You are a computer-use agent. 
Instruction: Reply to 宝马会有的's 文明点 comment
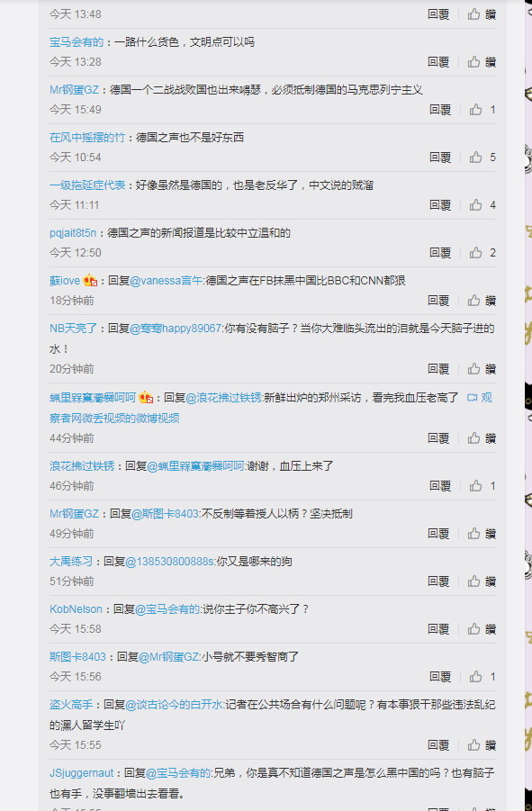coord(438,62)
